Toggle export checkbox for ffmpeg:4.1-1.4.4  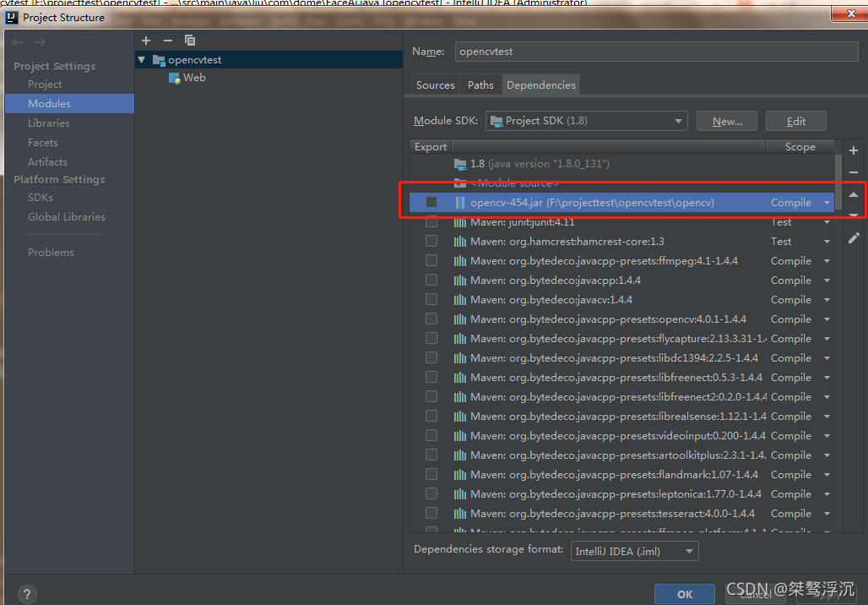coord(431,260)
